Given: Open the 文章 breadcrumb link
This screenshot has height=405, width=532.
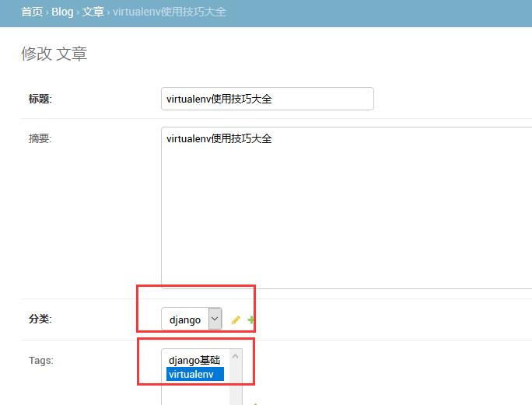Looking at the screenshot, I should click(x=93, y=12).
